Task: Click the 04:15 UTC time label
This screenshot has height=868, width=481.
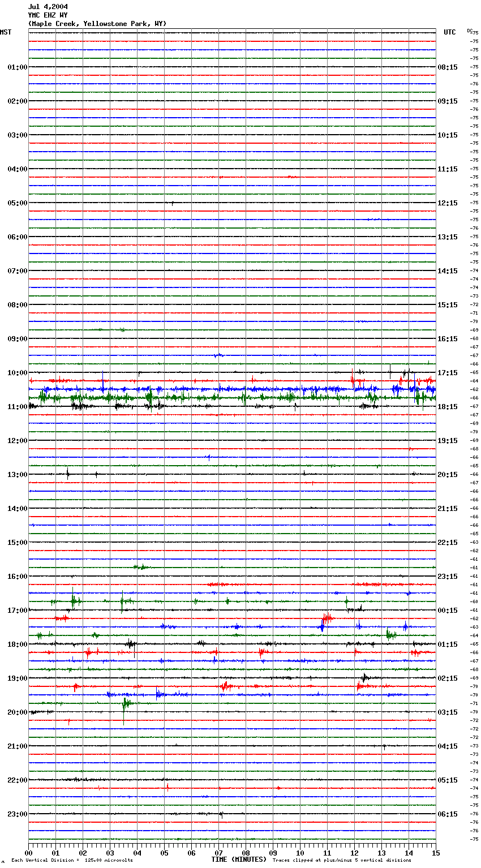Action: click(x=448, y=746)
